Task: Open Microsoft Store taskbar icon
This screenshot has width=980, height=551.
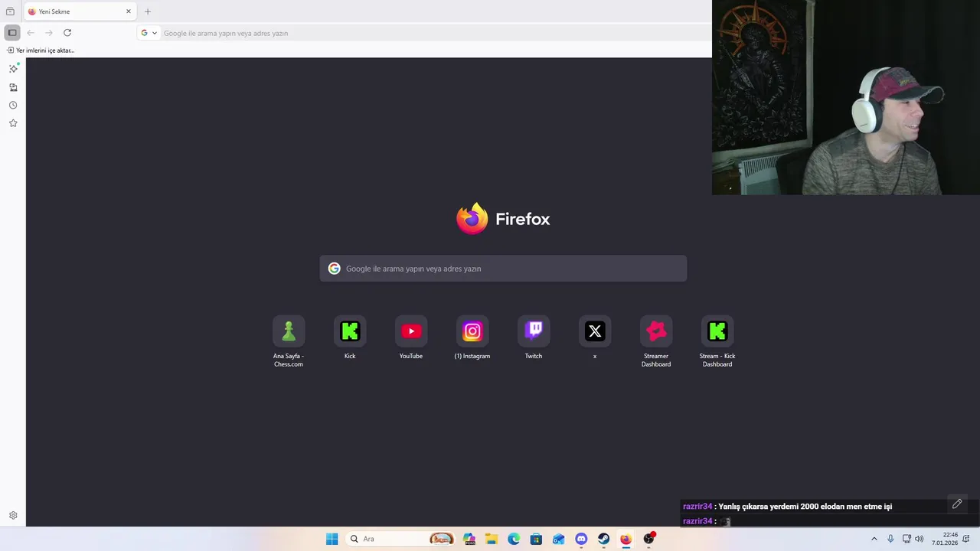Action: tap(536, 539)
